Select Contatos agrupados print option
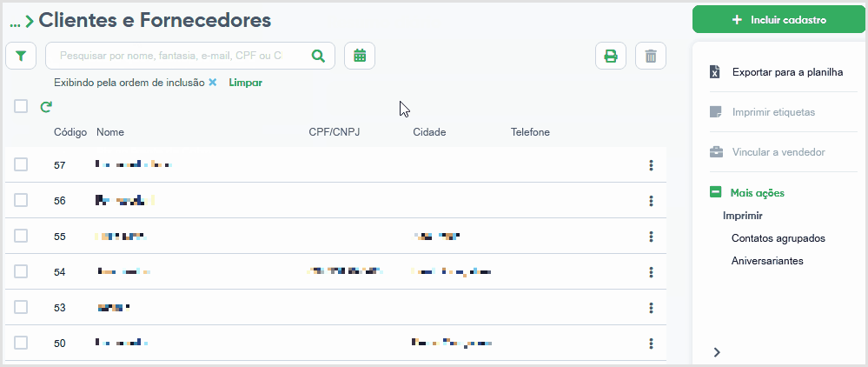868x367 pixels. (779, 238)
